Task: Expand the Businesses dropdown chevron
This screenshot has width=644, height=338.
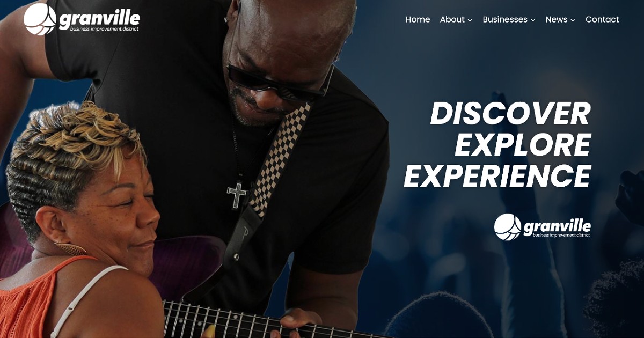Action: [533, 20]
